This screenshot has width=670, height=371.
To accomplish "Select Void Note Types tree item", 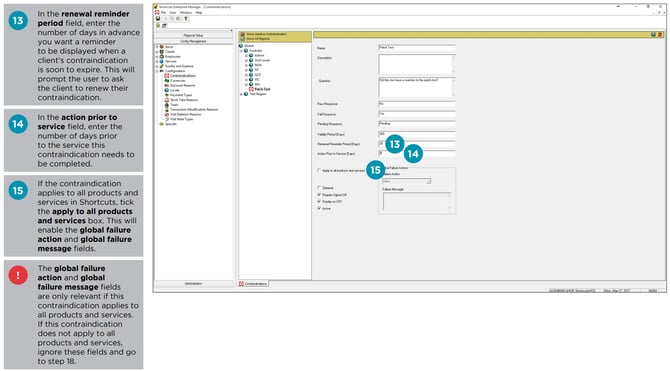I will point(182,119).
